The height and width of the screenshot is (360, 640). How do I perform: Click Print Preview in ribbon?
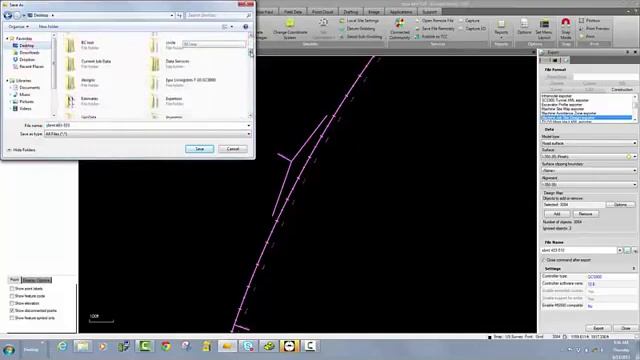[594, 29]
